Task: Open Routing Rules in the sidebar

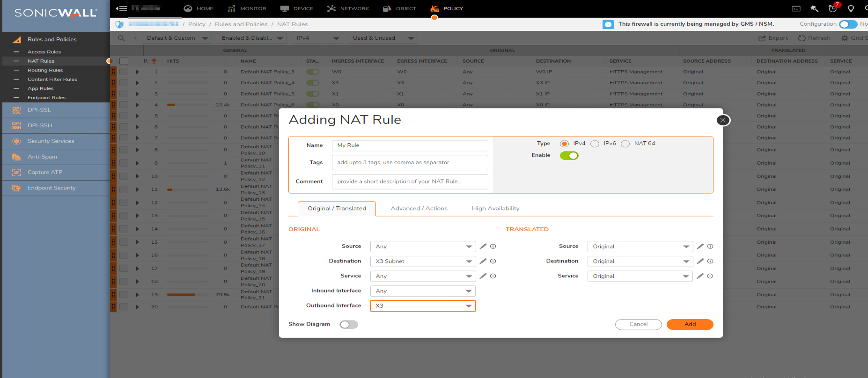Action: [x=45, y=70]
